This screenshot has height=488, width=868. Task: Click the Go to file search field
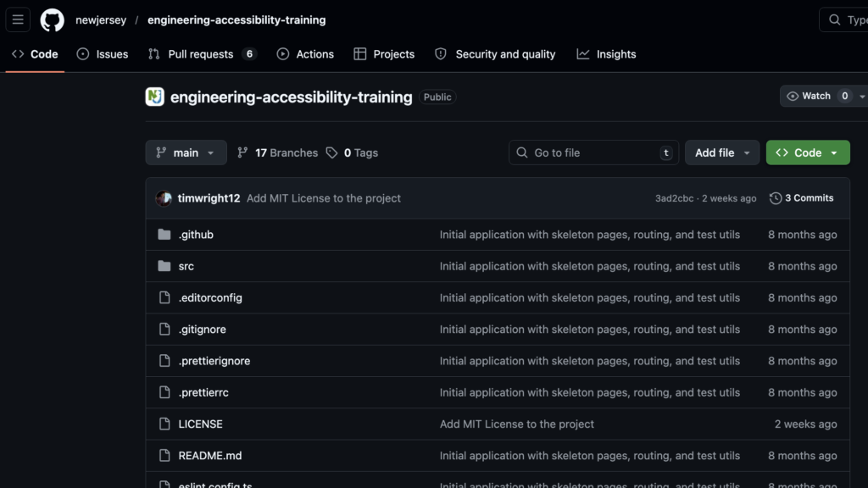point(593,152)
